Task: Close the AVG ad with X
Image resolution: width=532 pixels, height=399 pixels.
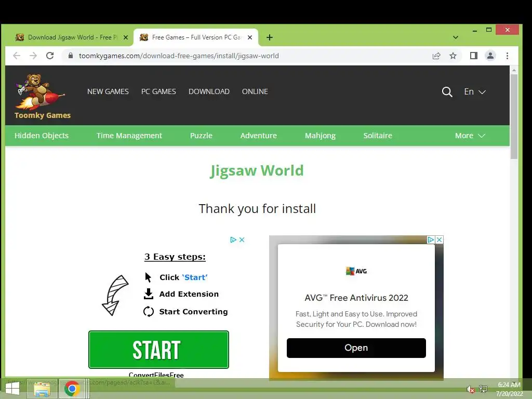Action: point(439,240)
